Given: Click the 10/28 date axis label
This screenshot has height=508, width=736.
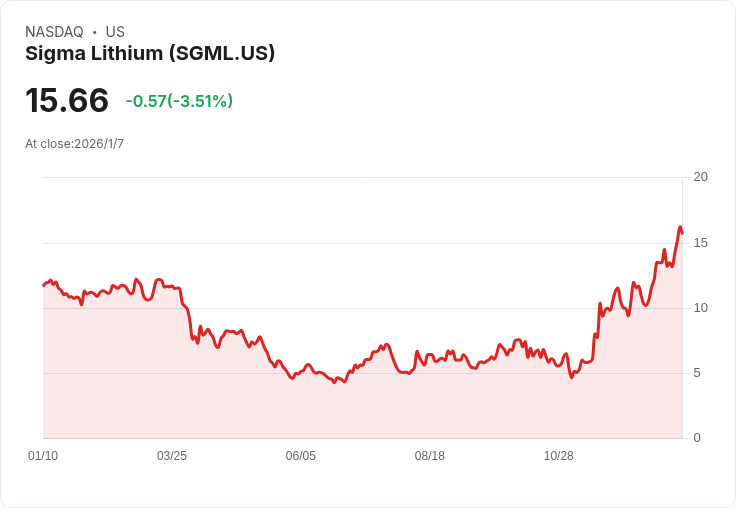Looking at the screenshot, I should 559,455.
